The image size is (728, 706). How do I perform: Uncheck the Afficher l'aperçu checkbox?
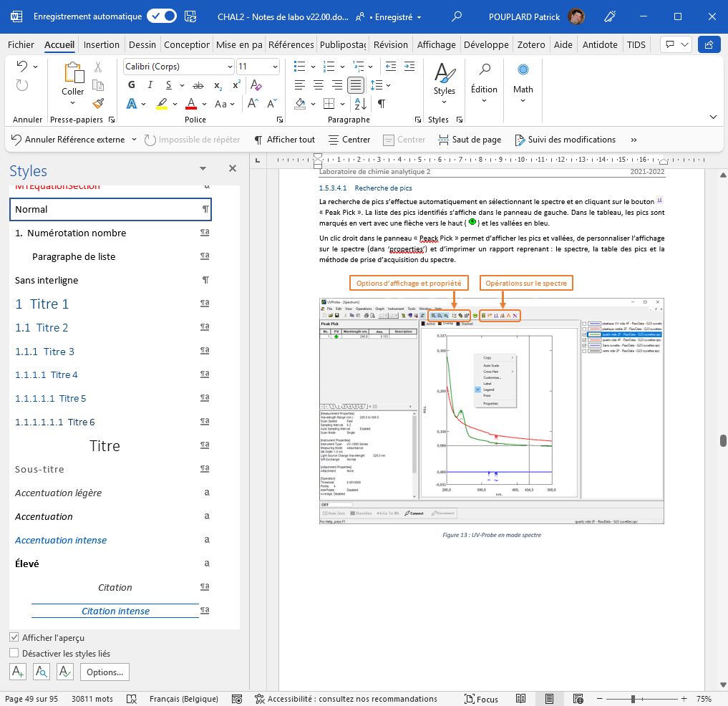(x=14, y=637)
